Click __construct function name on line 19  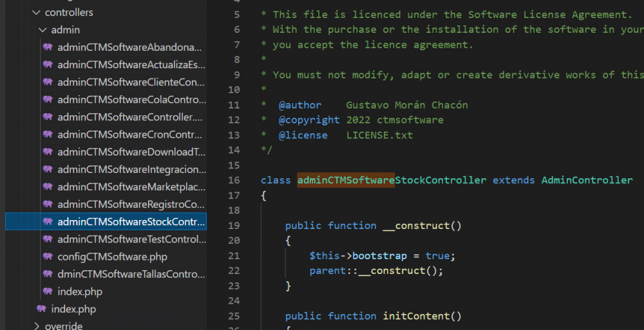click(416, 226)
